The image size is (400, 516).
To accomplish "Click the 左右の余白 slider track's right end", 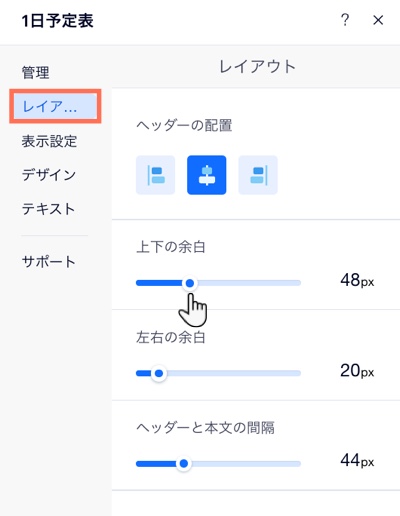I will click(298, 373).
